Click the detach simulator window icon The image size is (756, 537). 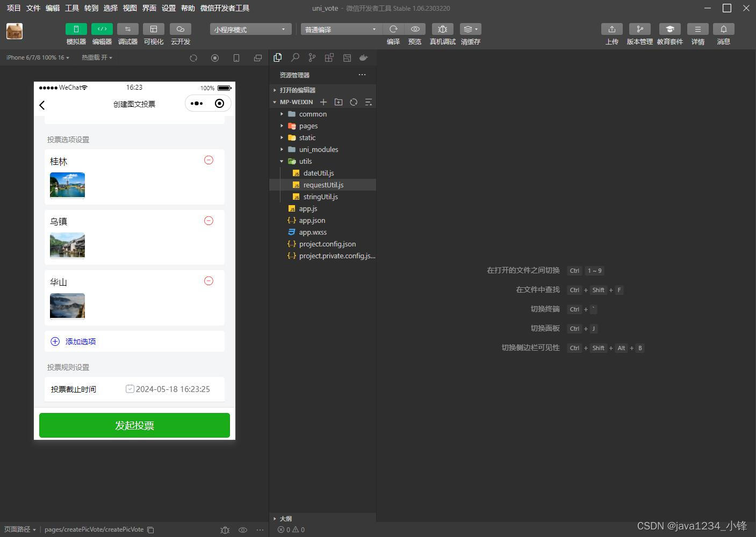[x=258, y=58]
